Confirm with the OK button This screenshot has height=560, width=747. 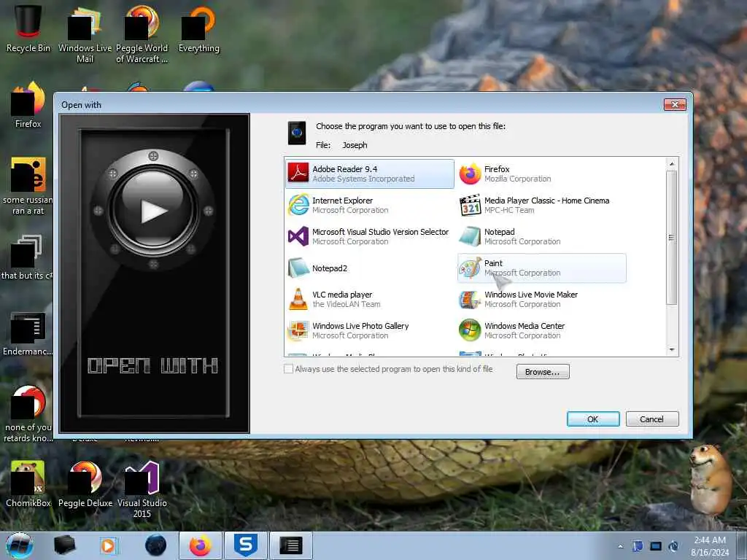[593, 419]
